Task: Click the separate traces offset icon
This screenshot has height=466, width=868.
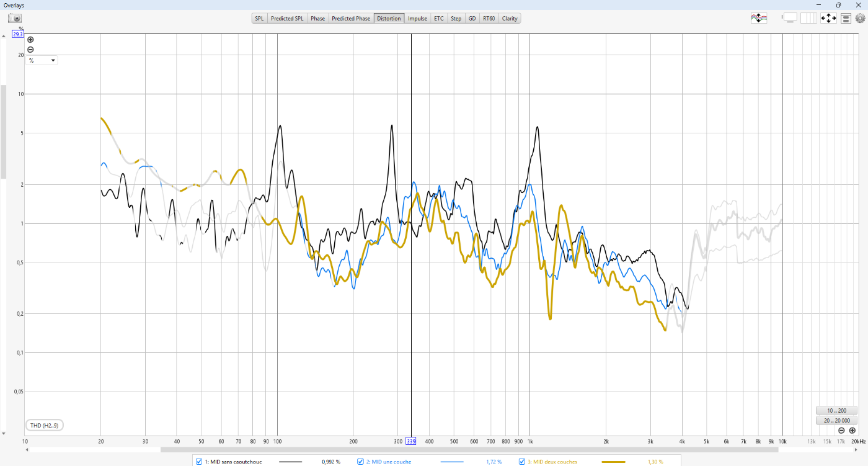Action: pos(758,19)
